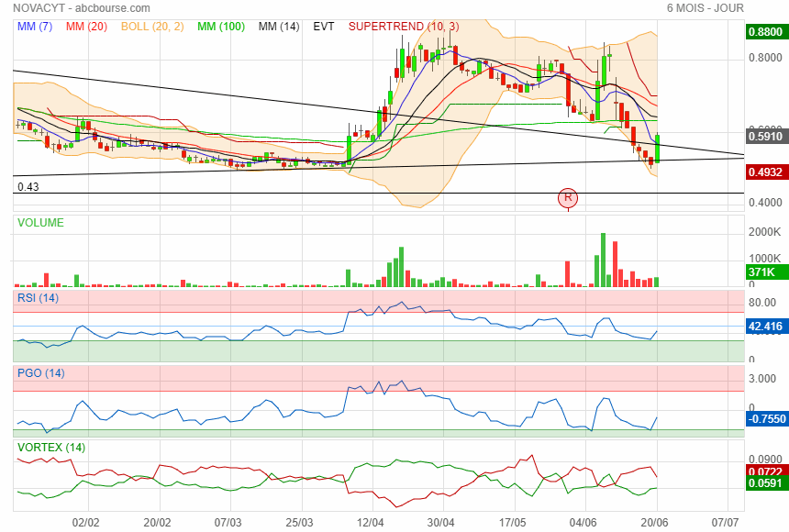Screen dimensions: 789x532
Task: Click the 1000K volume axis label
Action: click(x=765, y=258)
